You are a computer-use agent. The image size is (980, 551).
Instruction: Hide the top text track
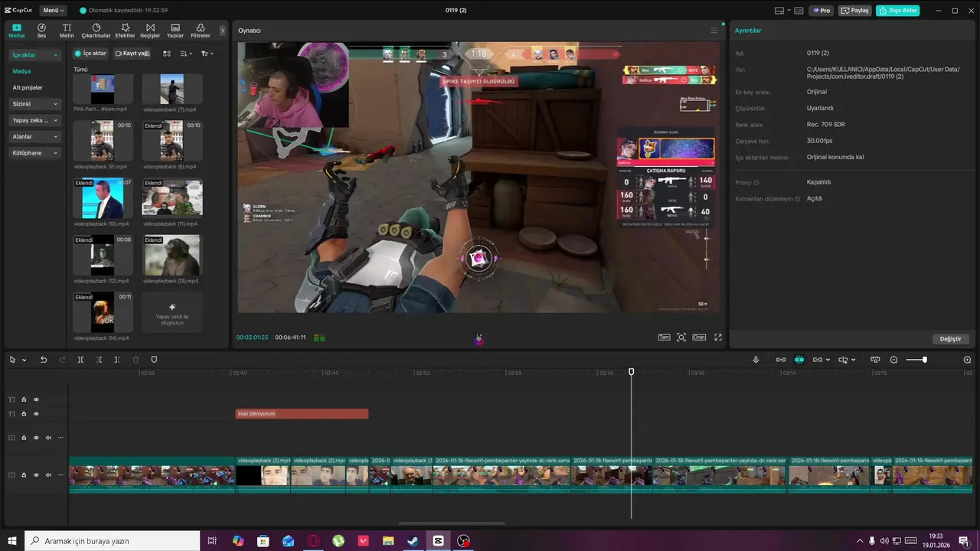pos(36,399)
